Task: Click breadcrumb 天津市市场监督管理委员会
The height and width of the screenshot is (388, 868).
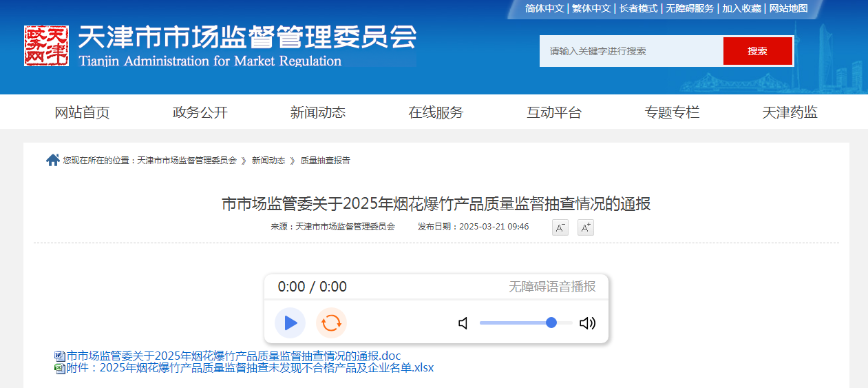Action: (x=187, y=160)
